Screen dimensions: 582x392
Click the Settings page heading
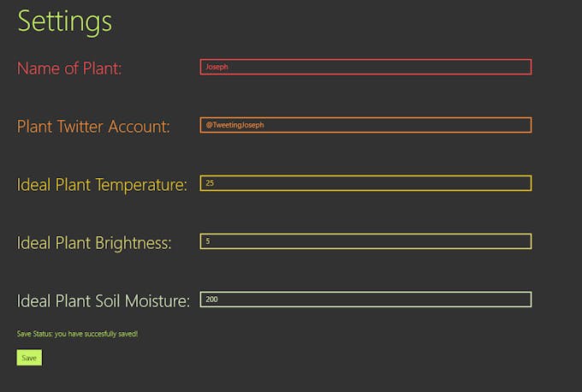(64, 21)
